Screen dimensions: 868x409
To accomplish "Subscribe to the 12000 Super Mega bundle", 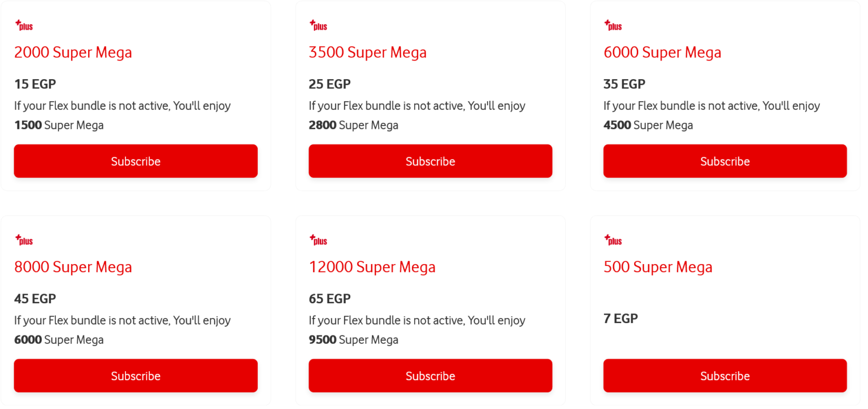I will pos(430,375).
